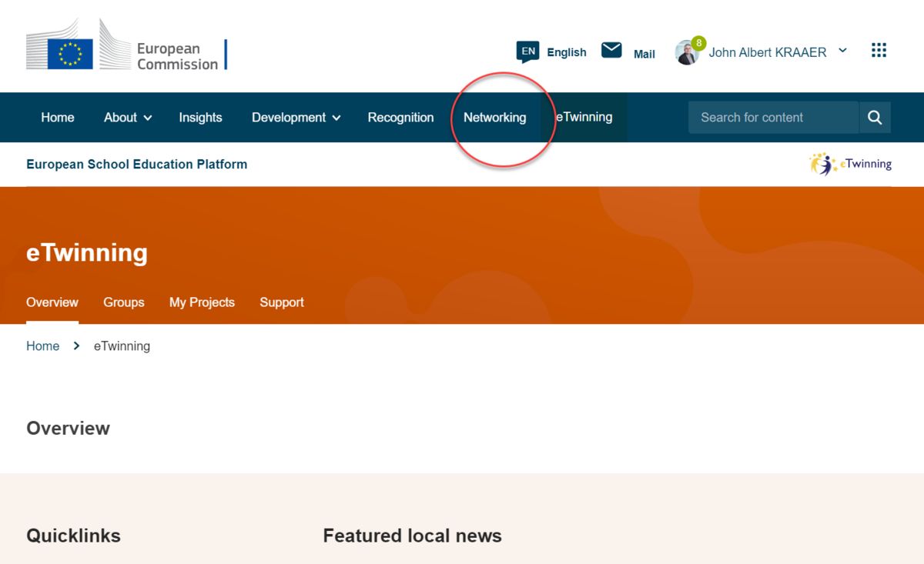Image resolution: width=924 pixels, height=564 pixels.
Task: Click the search magnifier icon
Action: pos(875,118)
